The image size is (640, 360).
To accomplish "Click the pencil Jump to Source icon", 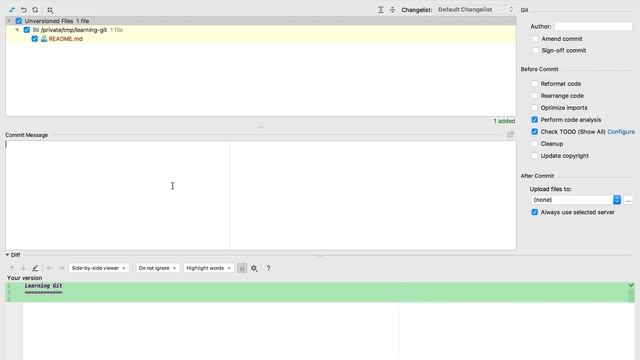I will coord(35,268).
